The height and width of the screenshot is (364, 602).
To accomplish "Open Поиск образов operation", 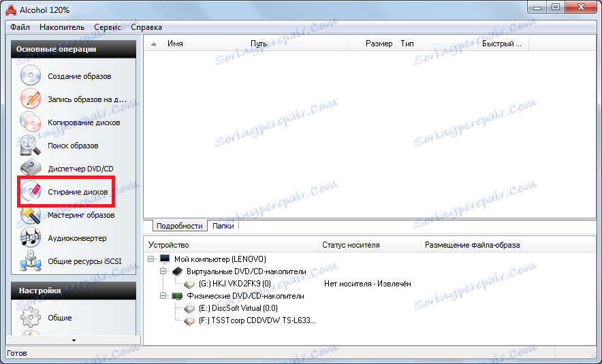I will [x=73, y=146].
